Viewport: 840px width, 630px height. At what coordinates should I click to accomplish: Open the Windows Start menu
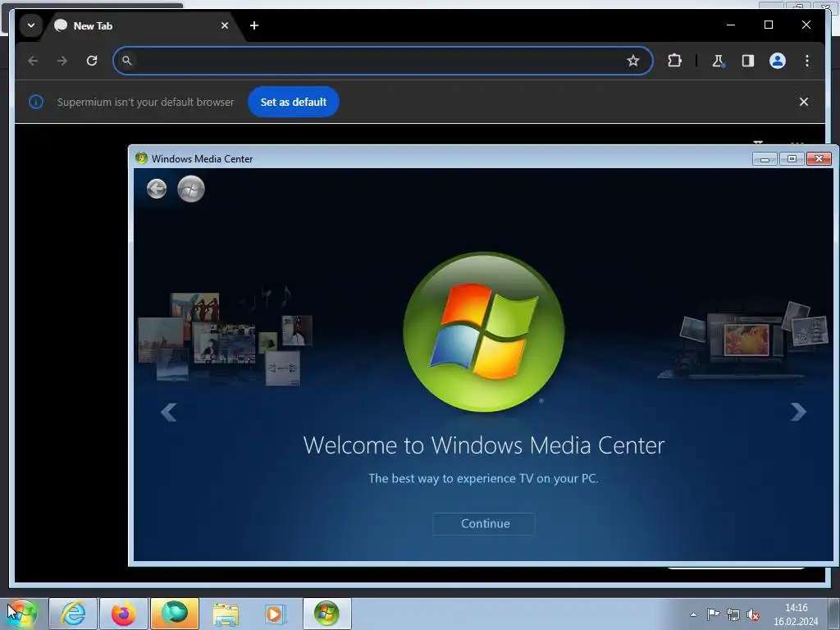click(21, 614)
